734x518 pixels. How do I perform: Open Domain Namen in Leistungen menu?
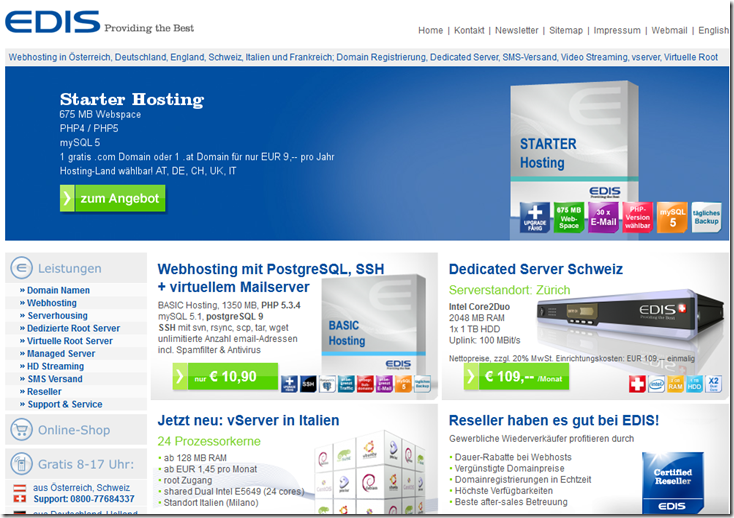[x=58, y=290]
